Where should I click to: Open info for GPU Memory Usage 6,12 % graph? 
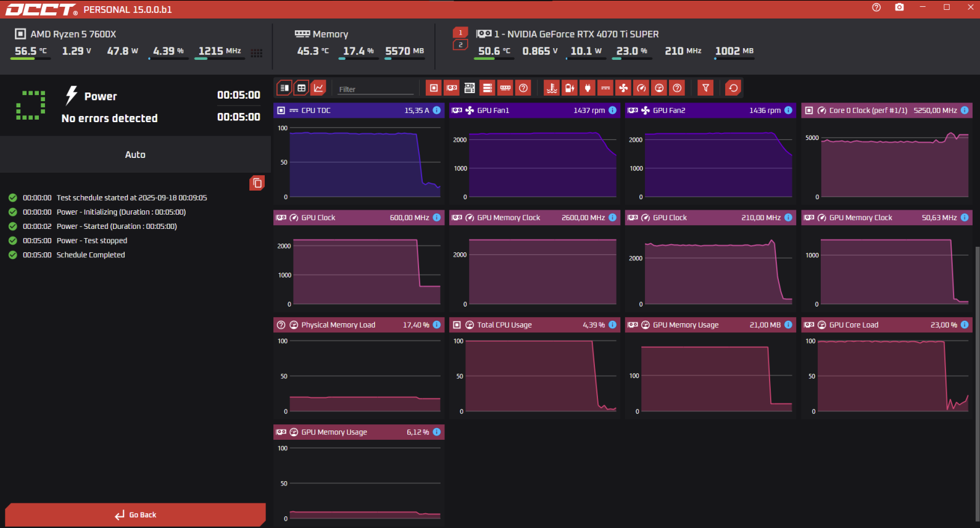coord(437,432)
